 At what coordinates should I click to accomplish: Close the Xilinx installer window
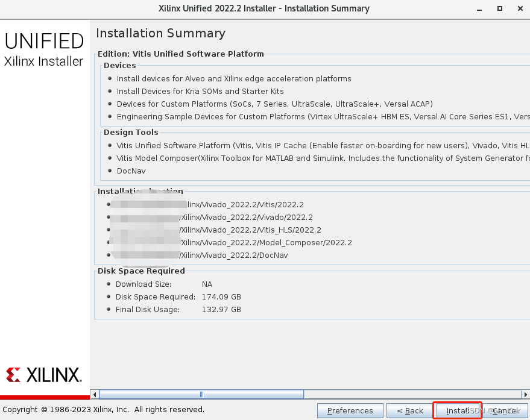[x=520, y=9]
